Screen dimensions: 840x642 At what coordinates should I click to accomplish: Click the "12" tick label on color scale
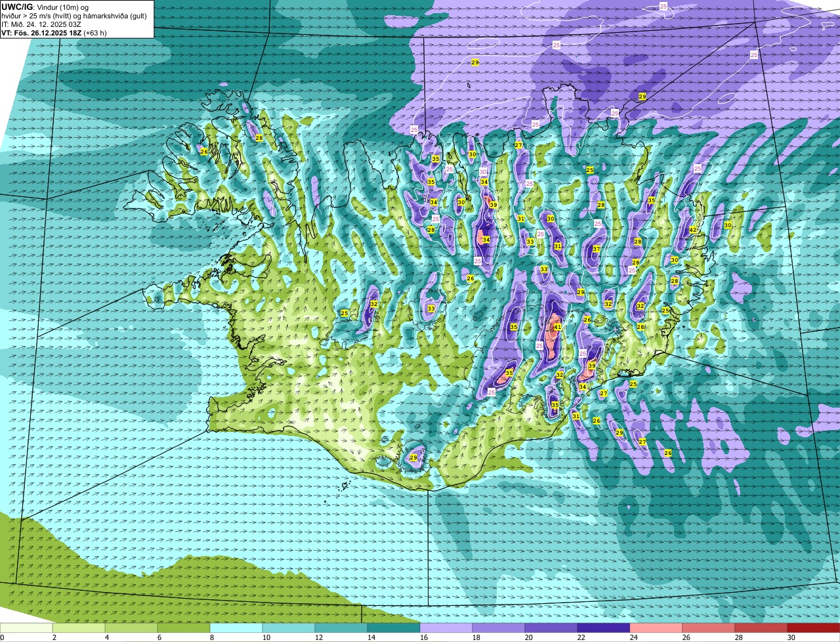[319, 637]
